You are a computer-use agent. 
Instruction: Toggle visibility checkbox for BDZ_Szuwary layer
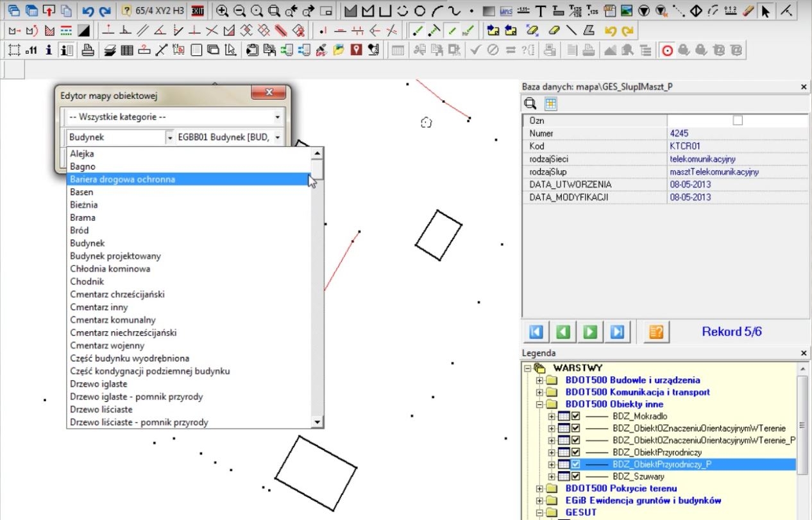point(575,476)
